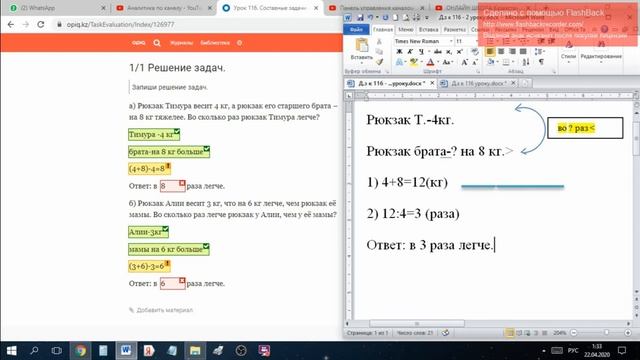Toggle subscript formatting in Word
The height and width of the screenshot is (360, 640).
tap(449, 52)
